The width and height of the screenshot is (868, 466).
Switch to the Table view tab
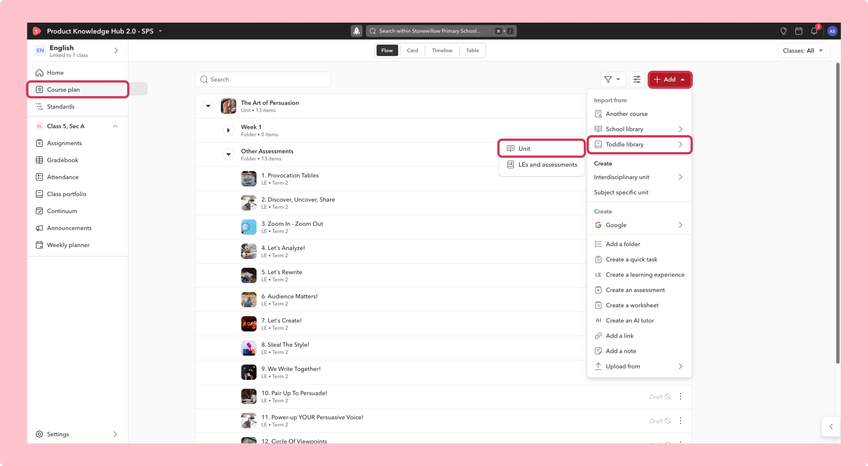472,51
